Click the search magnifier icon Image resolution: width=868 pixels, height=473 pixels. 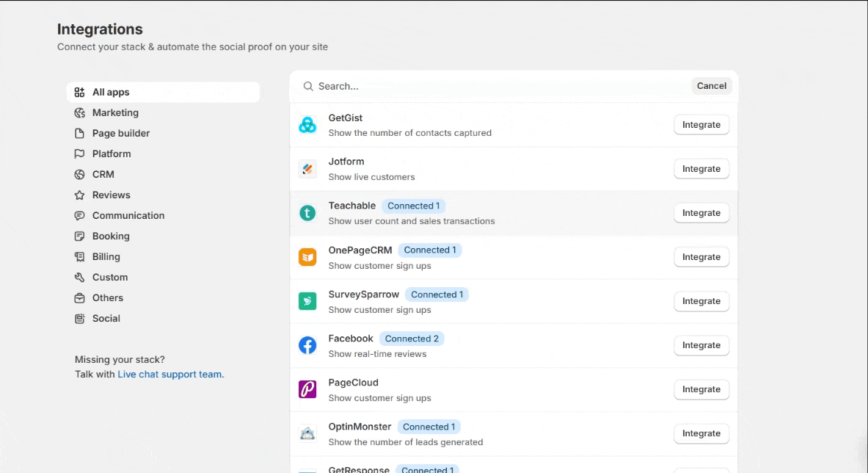click(308, 86)
